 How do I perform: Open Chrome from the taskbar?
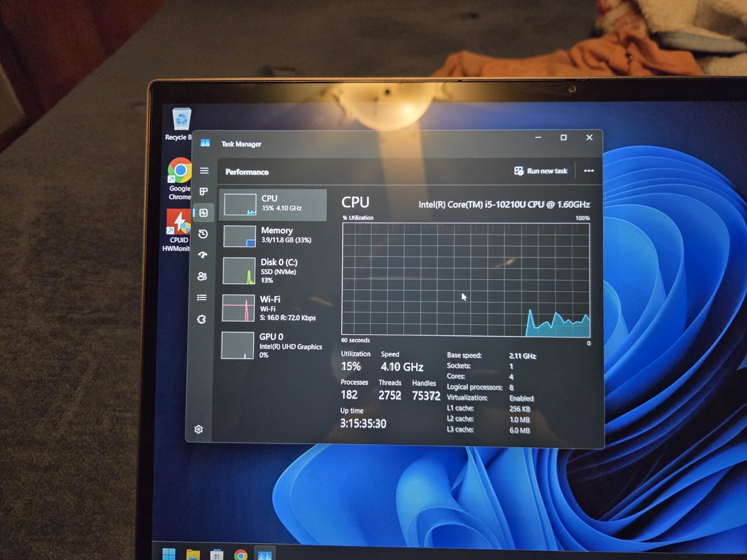point(240,555)
